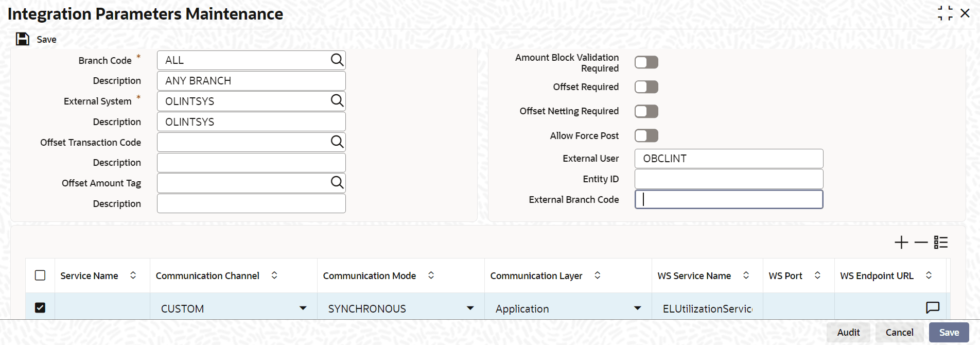Click the Audit button

click(x=848, y=333)
